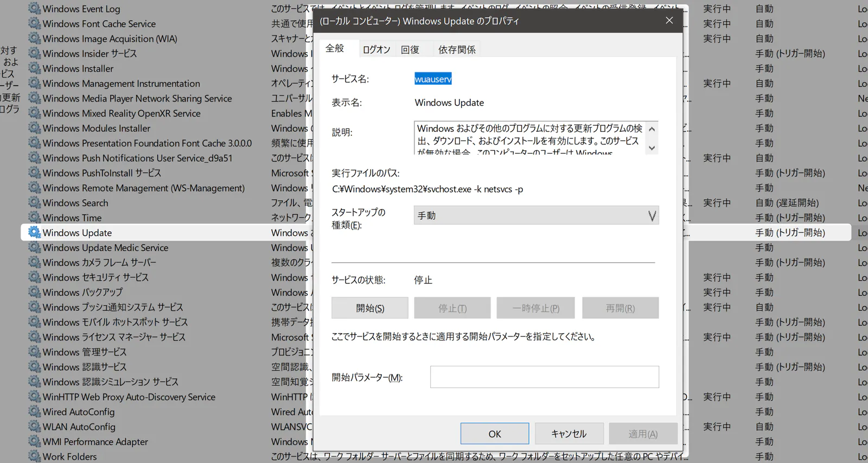Viewport: 868px width, 463px height.
Task: Select the Windows Time service icon
Action: pyautogui.click(x=34, y=218)
